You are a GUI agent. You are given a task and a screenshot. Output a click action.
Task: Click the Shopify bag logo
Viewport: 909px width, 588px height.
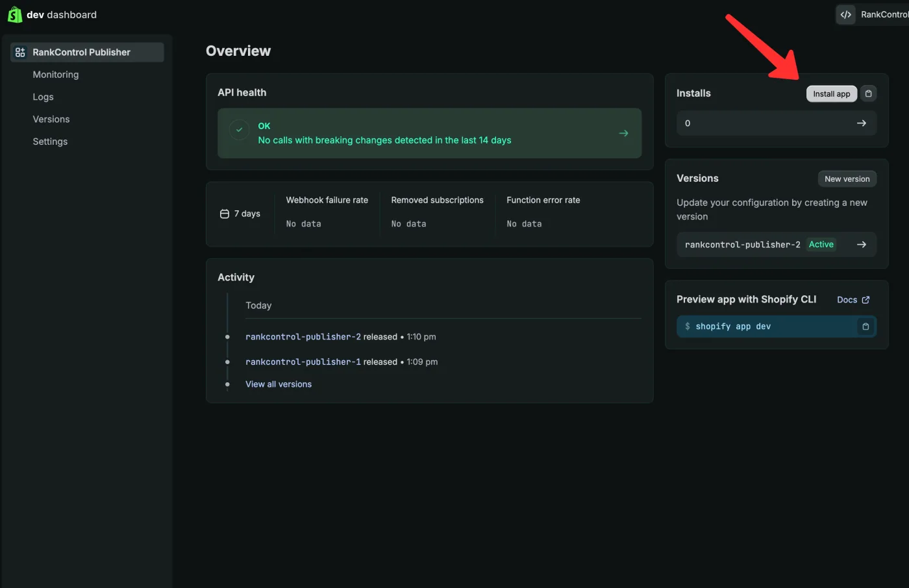pos(14,14)
